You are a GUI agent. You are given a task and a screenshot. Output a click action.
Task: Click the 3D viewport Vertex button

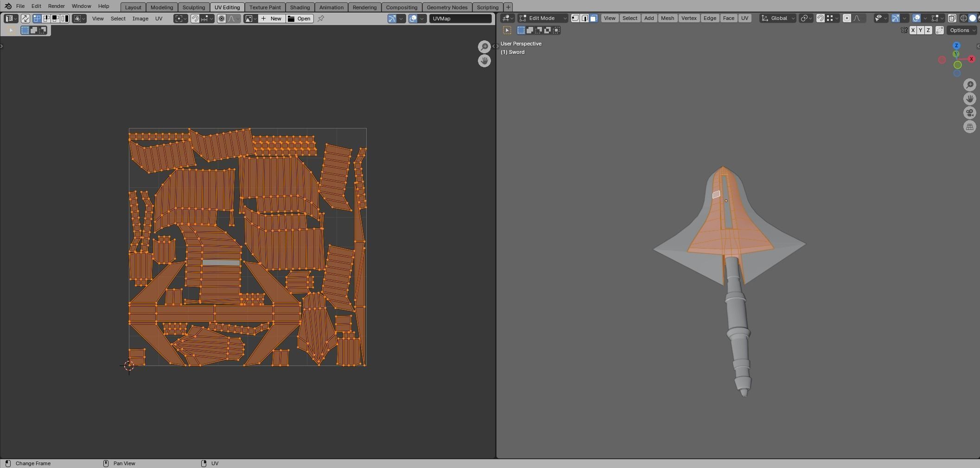(x=689, y=18)
